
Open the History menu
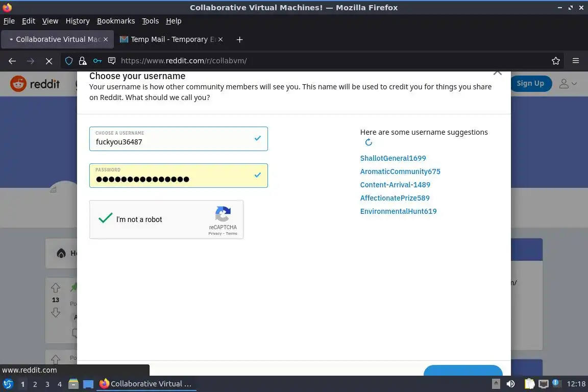point(78,21)
